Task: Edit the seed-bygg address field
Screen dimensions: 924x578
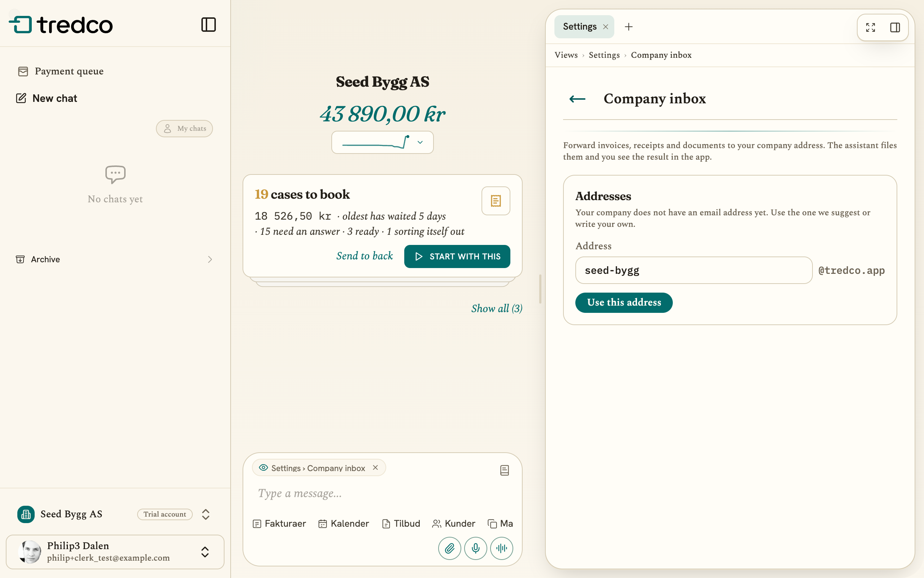Action: 694,270
